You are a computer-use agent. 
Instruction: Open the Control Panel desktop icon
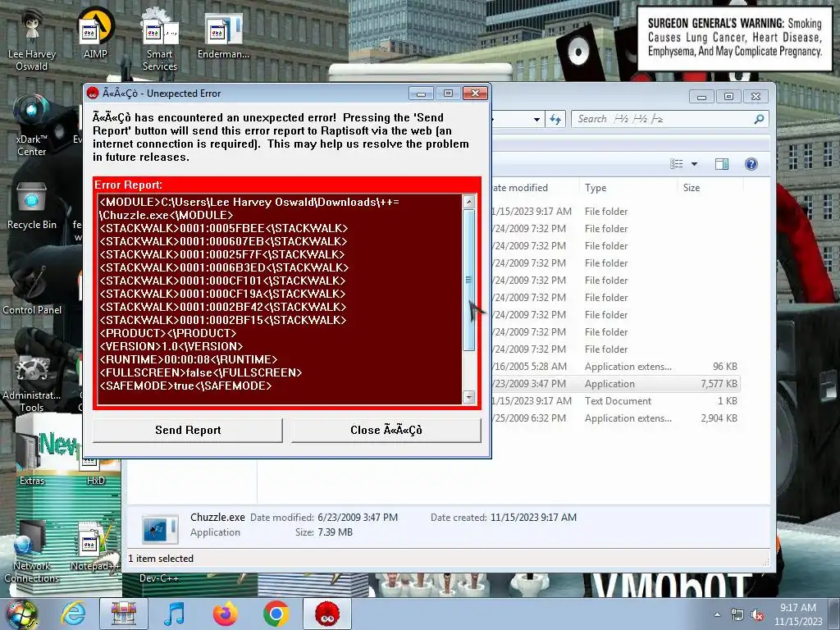[32, 290]
